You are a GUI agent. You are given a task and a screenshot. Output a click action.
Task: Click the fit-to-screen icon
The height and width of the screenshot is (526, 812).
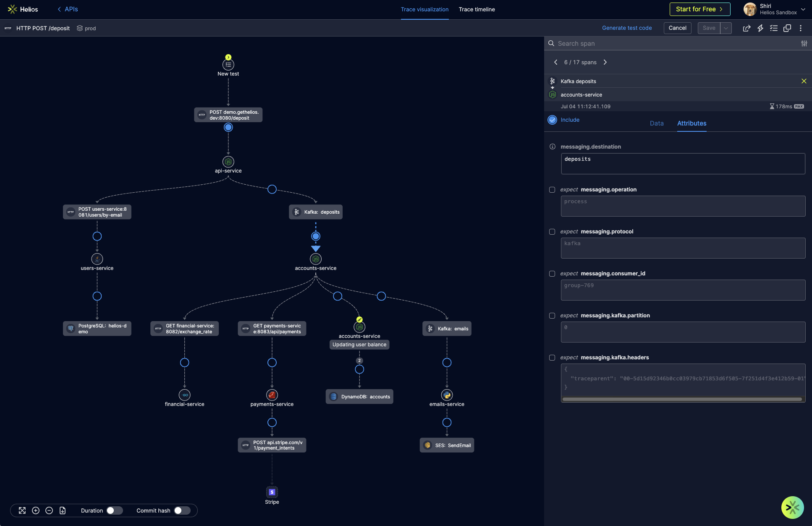pyautogui.click(x=22, y=510)
